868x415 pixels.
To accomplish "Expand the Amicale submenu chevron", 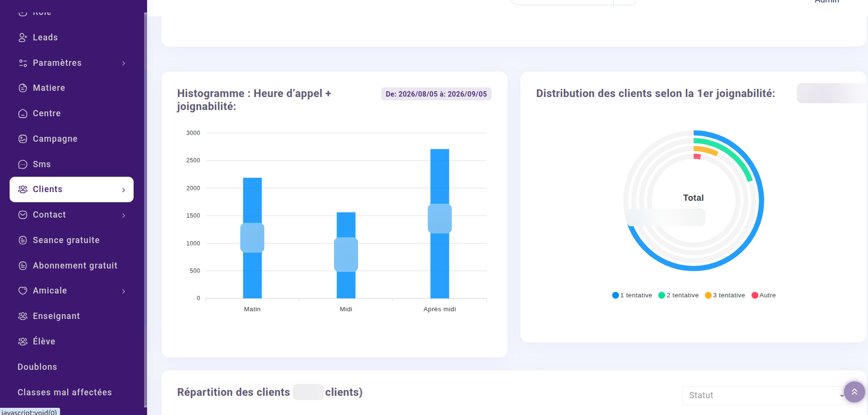I will 124,292.
